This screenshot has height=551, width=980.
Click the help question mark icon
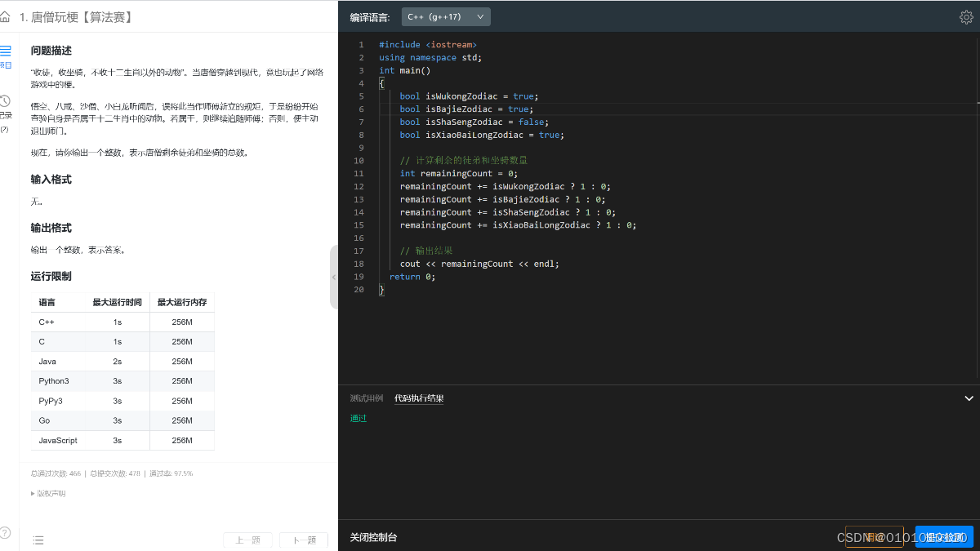point(5,532)
